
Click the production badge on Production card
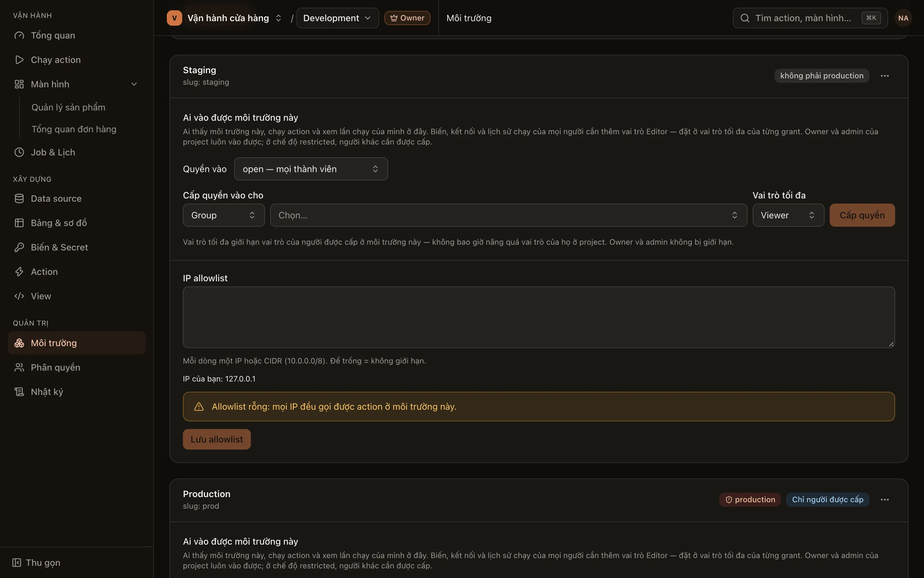[x=750, y=500]
